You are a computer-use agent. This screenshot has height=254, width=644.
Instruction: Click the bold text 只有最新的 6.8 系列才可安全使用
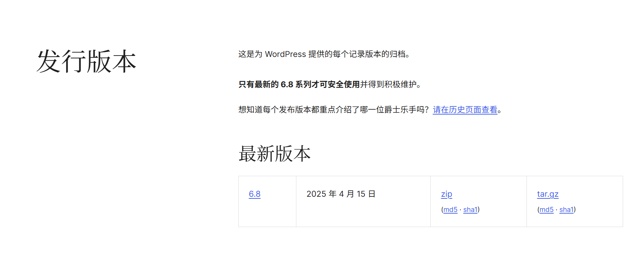click(x=299, y=85)
